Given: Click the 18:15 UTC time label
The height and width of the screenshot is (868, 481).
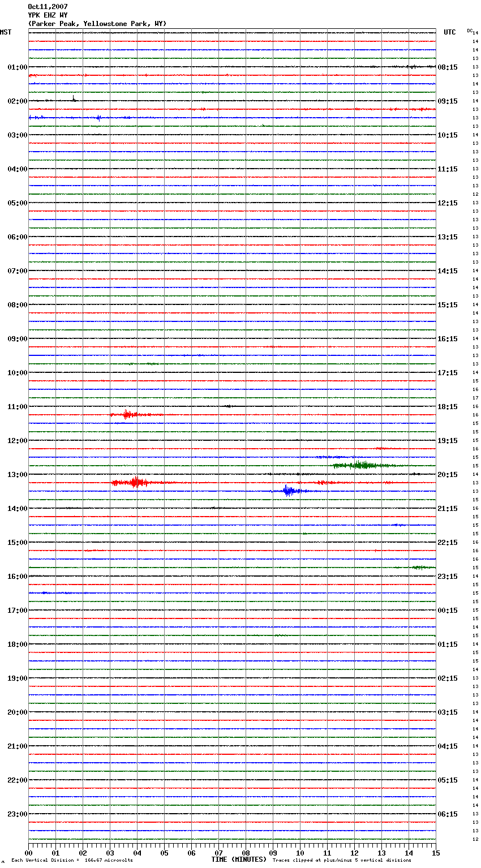Looking at the screenshot, I should click(x=448, y=407).
